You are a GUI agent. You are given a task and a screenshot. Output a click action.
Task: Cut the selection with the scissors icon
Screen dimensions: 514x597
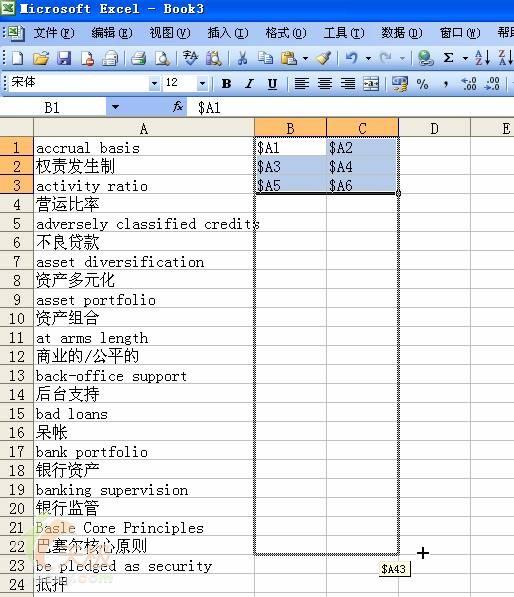point(242,58)
